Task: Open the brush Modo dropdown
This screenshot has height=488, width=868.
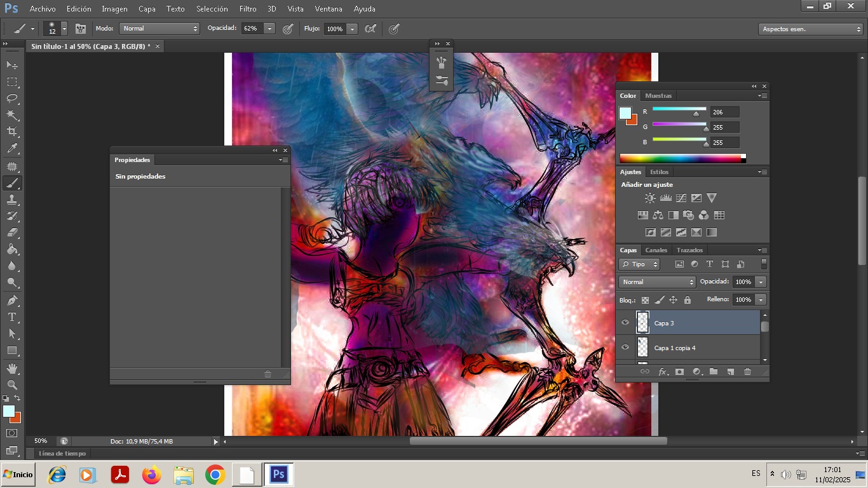Action: point(159,29)
